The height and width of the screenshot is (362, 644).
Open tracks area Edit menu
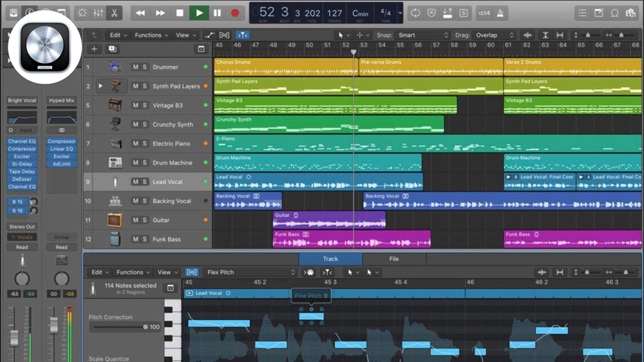coord(118,35)
